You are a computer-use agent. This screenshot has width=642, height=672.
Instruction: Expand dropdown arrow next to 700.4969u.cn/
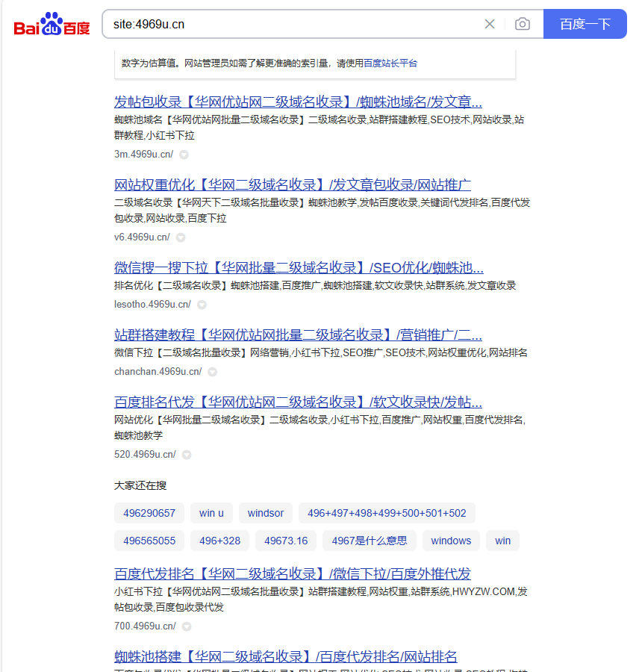(187, 626)
